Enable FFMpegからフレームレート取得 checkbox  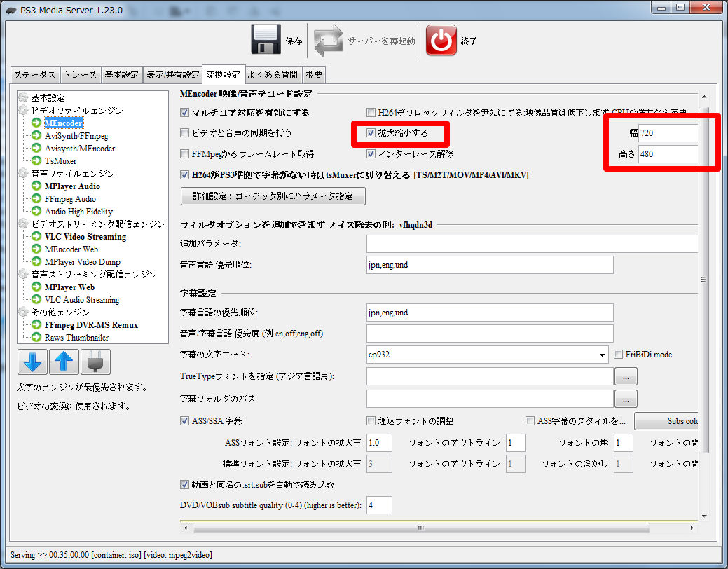(184, 153)
